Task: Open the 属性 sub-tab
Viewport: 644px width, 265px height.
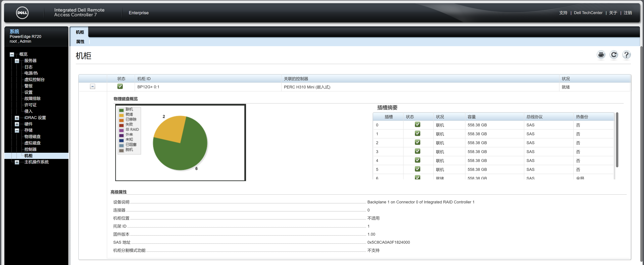Action: [80, 42]
